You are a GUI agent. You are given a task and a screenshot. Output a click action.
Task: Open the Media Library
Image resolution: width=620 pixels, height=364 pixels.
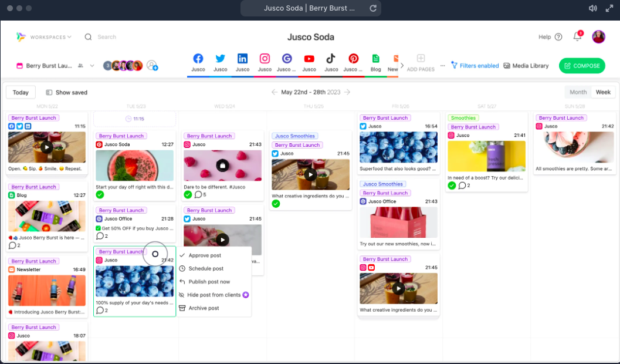526,66
